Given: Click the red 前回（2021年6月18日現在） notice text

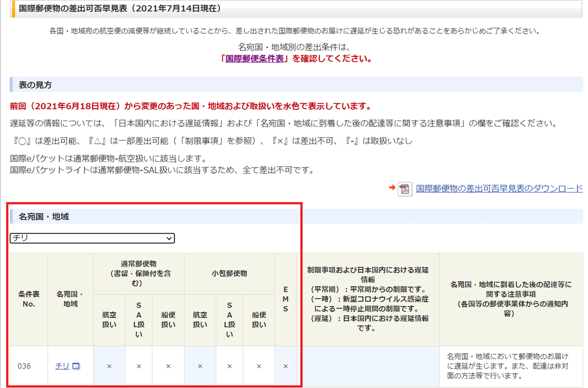Looking at the screenshot, I should click(191, 106).
